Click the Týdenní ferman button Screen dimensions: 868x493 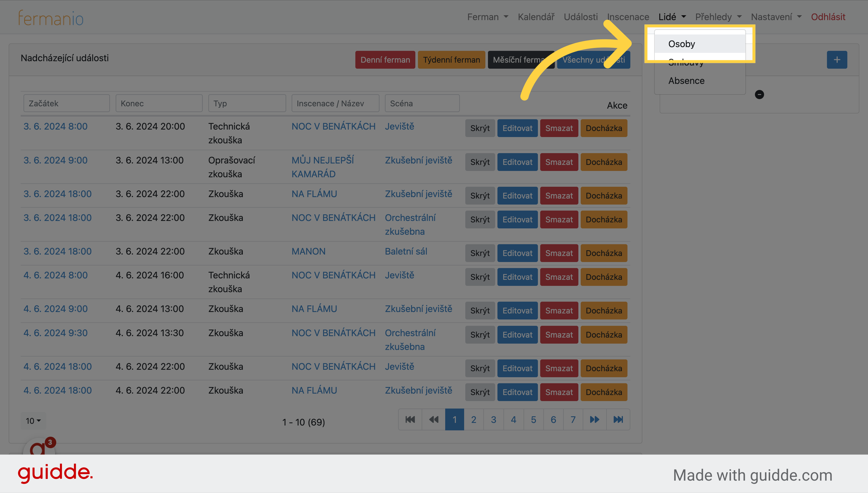(x=451, y=59)
